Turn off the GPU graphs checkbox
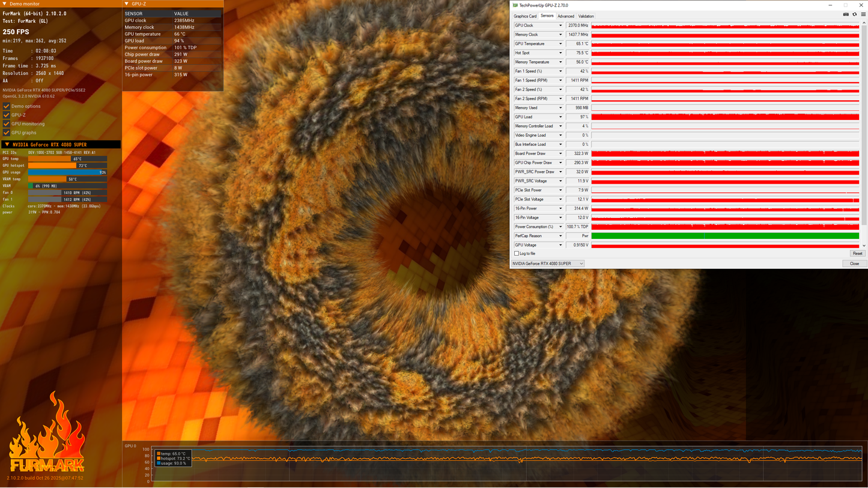This screenshot has width=868, height=488. pos(7,133)
